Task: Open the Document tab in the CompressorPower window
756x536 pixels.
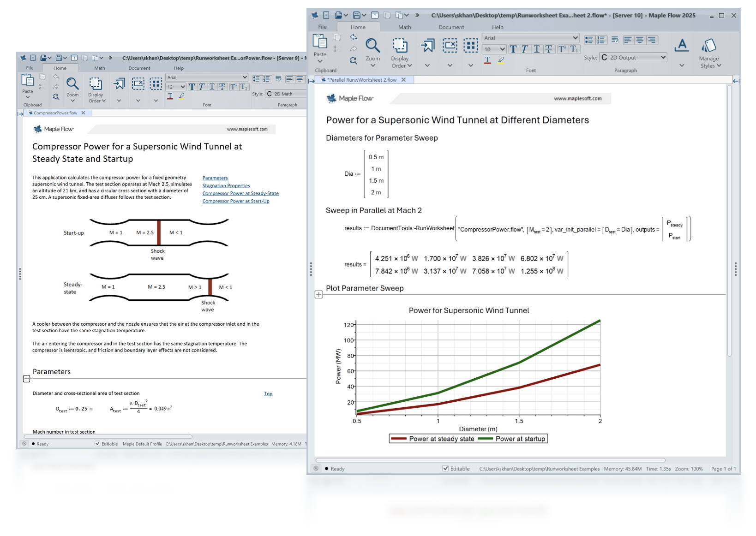Action: 139,68
